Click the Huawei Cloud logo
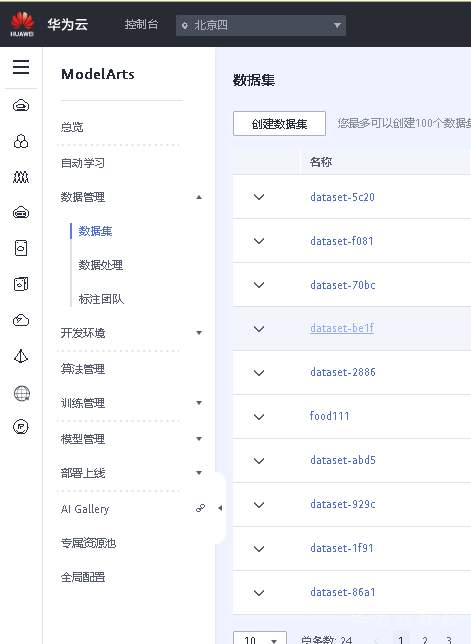The width and height of the screenshot is (471, 644). point(22,24)
